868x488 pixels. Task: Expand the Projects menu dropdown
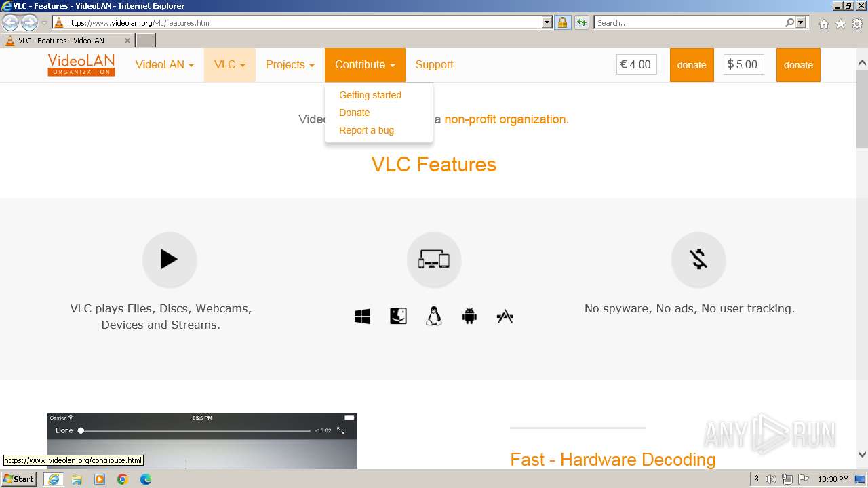pyautogui.click(x=290, y=65)
